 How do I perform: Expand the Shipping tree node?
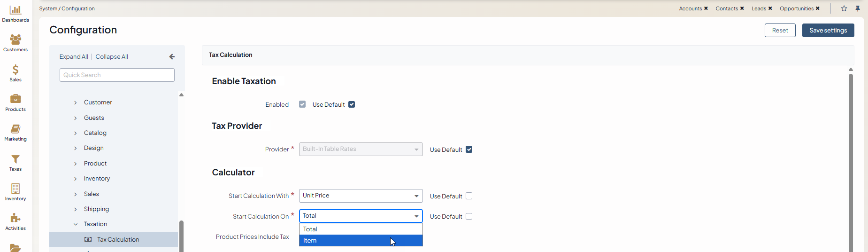pyautogui.click(x=76, y=209)
